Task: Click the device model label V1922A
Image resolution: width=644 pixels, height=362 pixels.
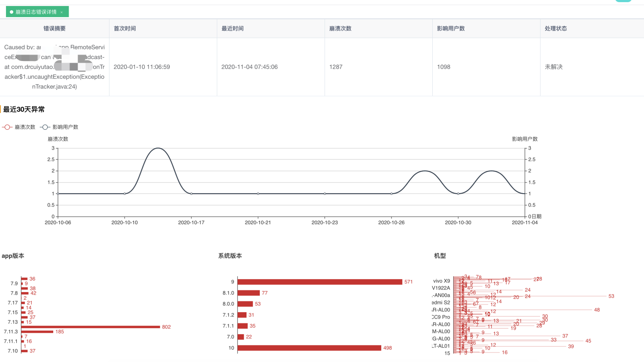Action: tap(441, 288)
